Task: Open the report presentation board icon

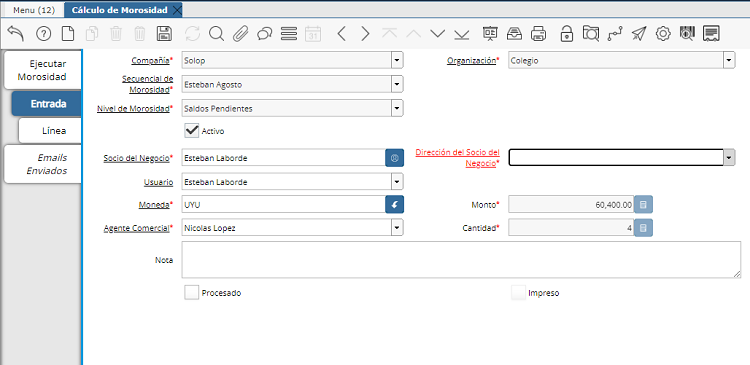Action: 490,33
